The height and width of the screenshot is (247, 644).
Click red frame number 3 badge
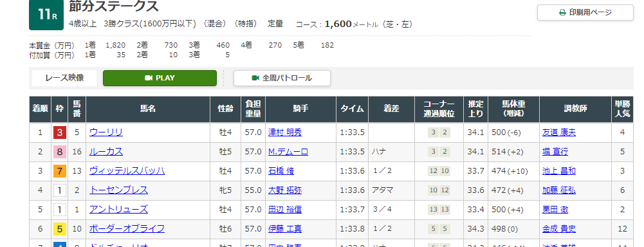[x=60, y=133]
